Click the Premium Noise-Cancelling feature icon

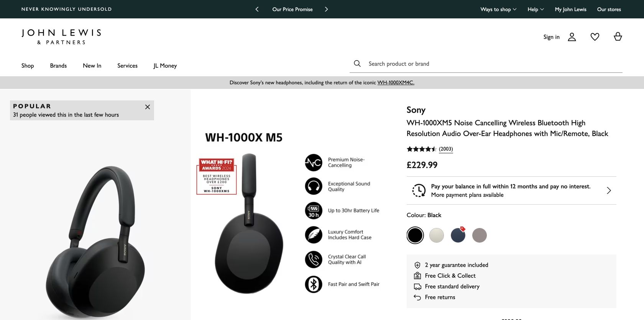[x=314, y=162]
